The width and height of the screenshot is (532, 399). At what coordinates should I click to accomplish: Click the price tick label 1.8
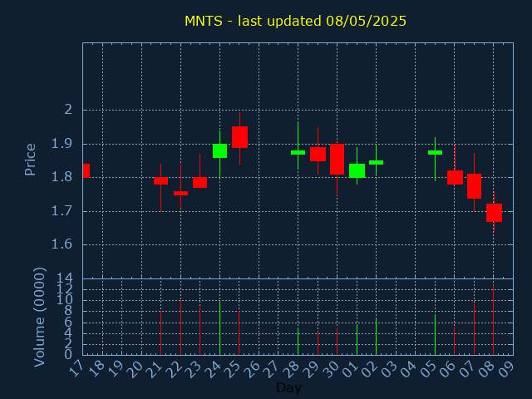coord(62,177)
